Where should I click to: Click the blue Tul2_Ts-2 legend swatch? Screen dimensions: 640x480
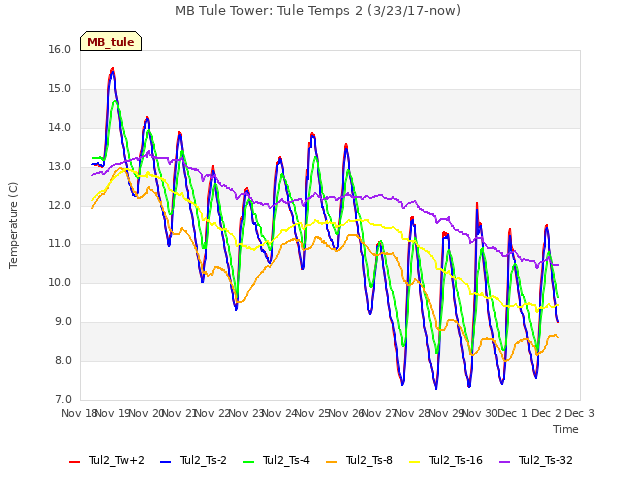click(x=165, y=462)
